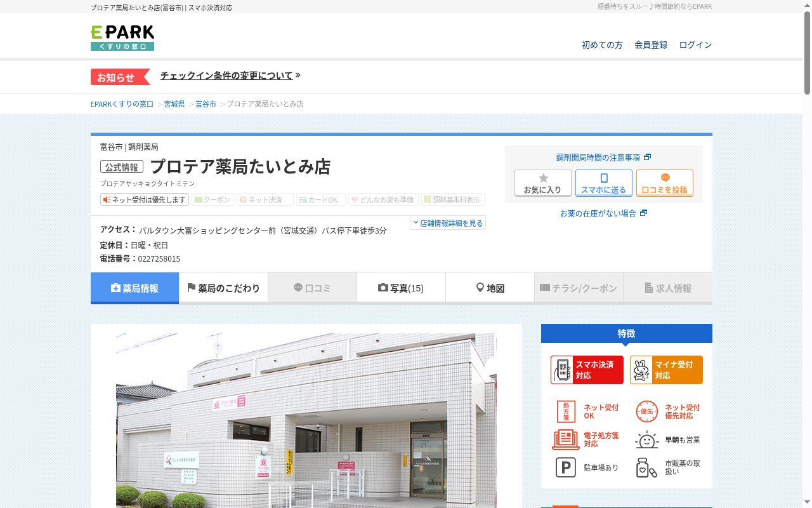This screenshot has height=508, width=812.
Task: Click ネット受付優先対応 clock icon
Action: tap(646, 411)
